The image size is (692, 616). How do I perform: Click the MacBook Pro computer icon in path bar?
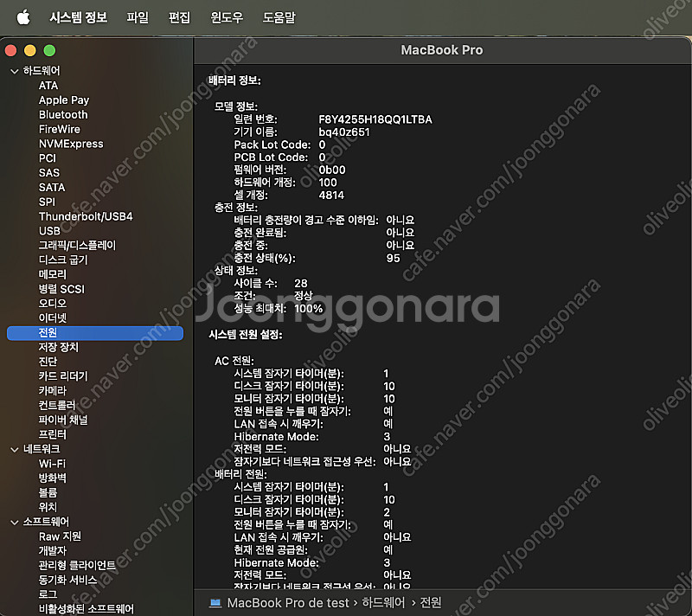[x=215, y=603]
